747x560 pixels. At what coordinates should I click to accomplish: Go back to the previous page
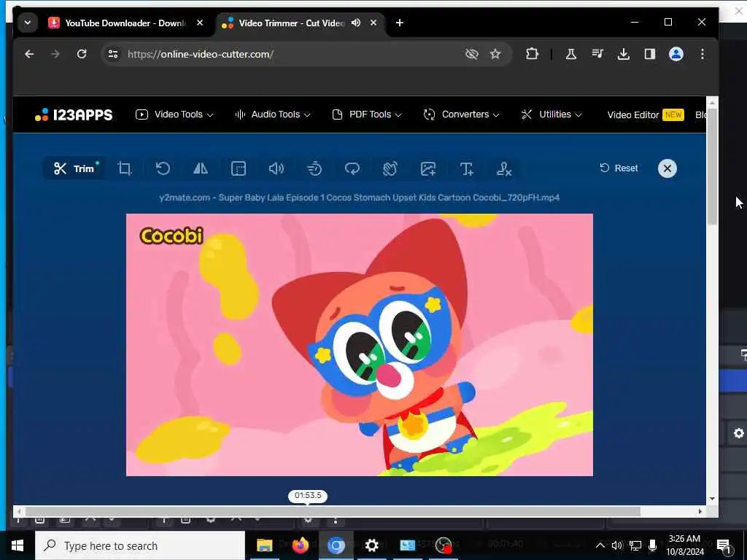tap(29, 54)
